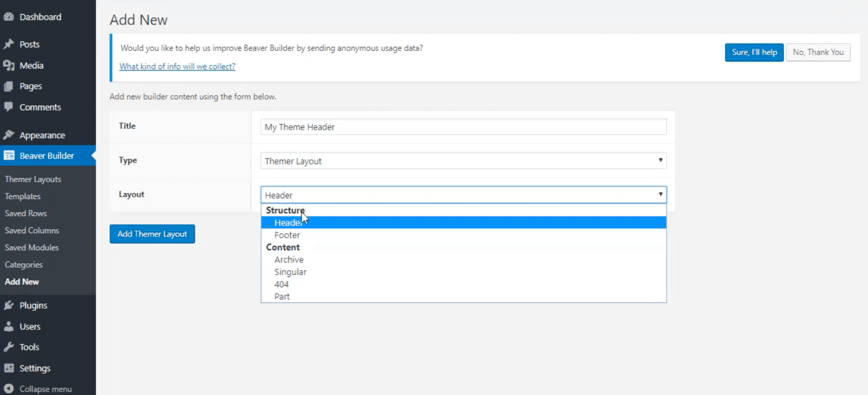Click the Users person icon

tap(9, 326)
